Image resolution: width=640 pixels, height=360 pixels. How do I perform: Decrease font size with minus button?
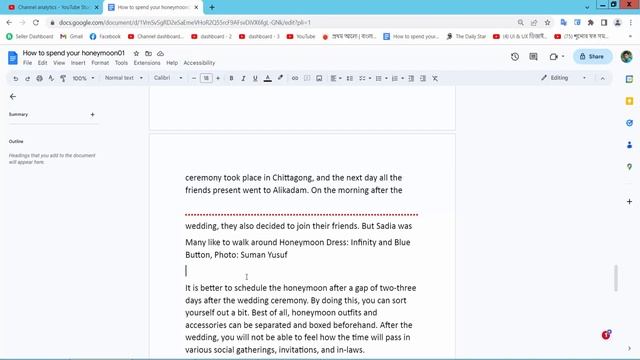coord(194,78)
